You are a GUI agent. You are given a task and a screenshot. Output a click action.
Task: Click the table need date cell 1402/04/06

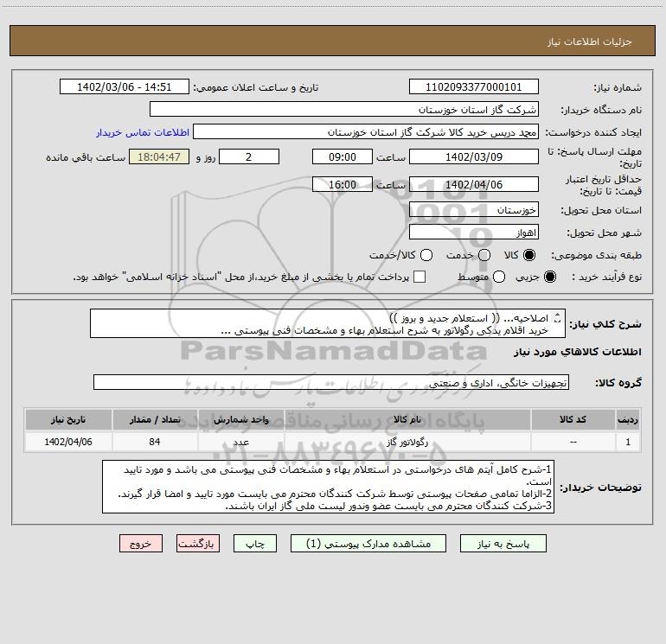[x=68, y=442]
